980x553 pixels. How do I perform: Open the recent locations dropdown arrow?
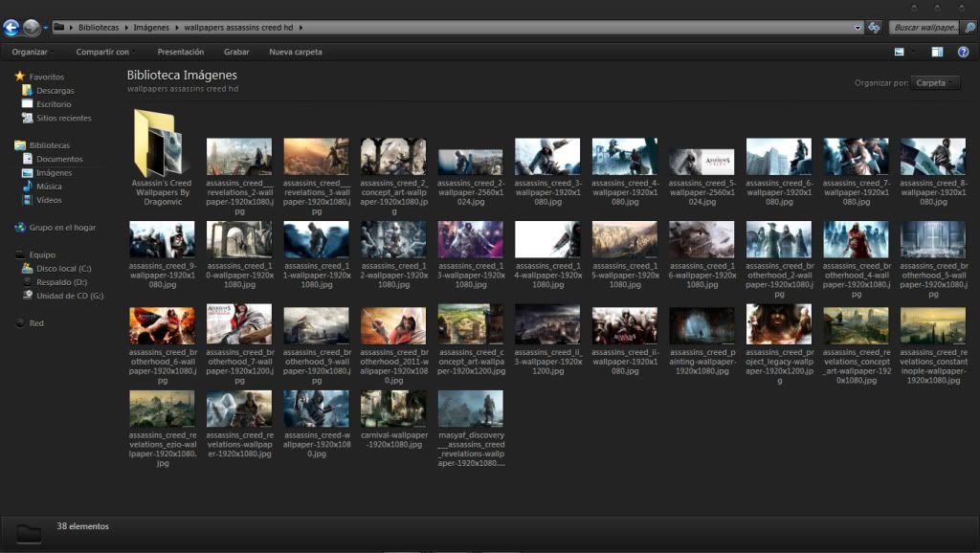[x=46, y=28]
